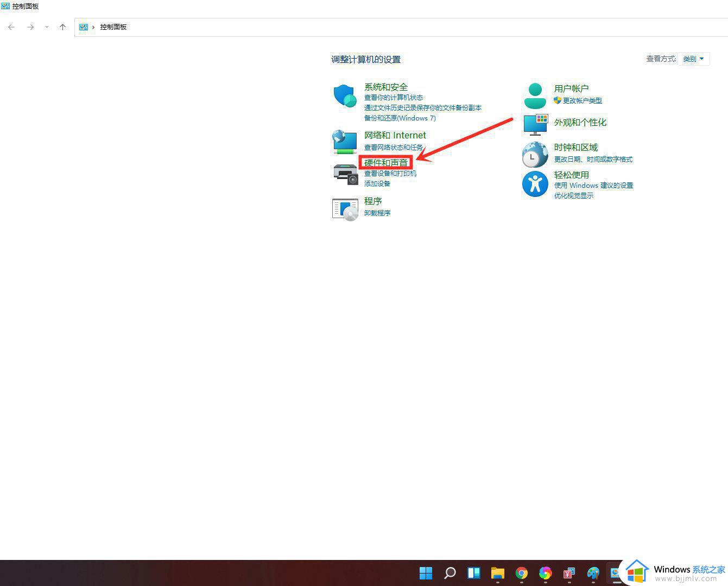Image resolution: width=728 pixels, height=586 pixels.
Task: Open 通过文件历史记录保存你的文件备份副本 link
Action: [x=422, y=108]
